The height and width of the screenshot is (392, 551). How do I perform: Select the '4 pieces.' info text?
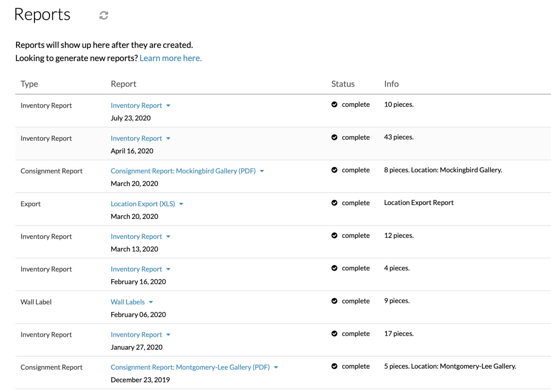[x=397, y=268]
